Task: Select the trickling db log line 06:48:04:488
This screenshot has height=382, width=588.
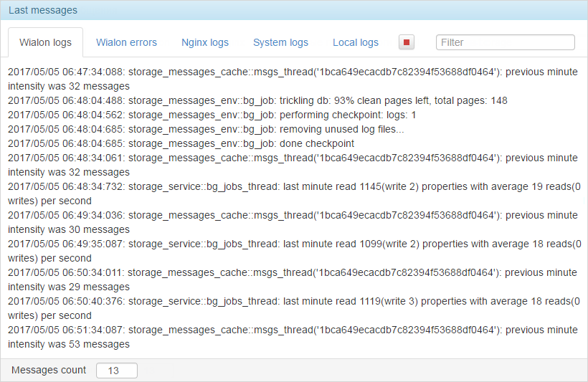Action: click(257, 100)
